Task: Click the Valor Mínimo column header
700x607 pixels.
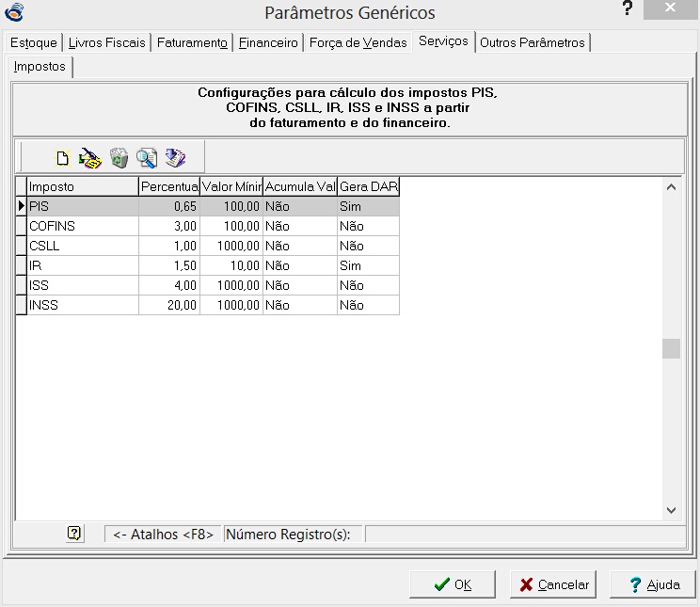Action: tap(231, 186)
